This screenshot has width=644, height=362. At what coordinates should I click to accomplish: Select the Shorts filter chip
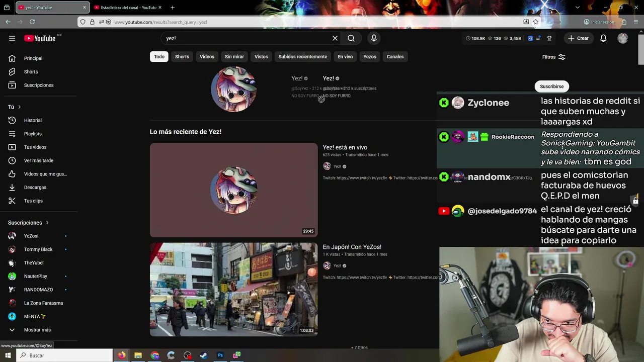[x=182, y=57]
